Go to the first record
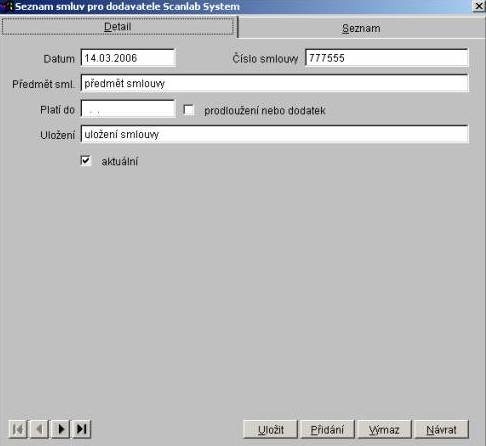Image resolution: width=486 pixels, height=446 pixels. [x=18, y=429]
